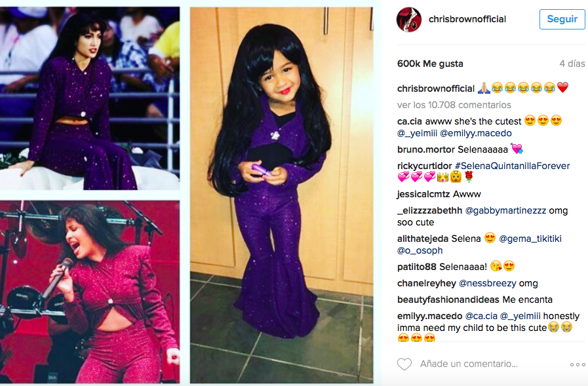588x386 pixels.
Task: Open the @gema_tikitiki mention
Action: pos(530,239)
